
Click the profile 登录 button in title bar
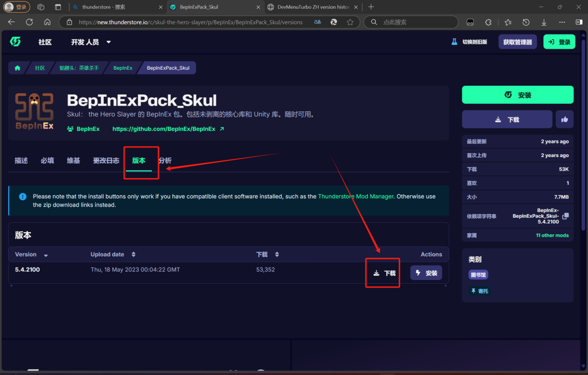pyautogui.click(x=17, y=7)
